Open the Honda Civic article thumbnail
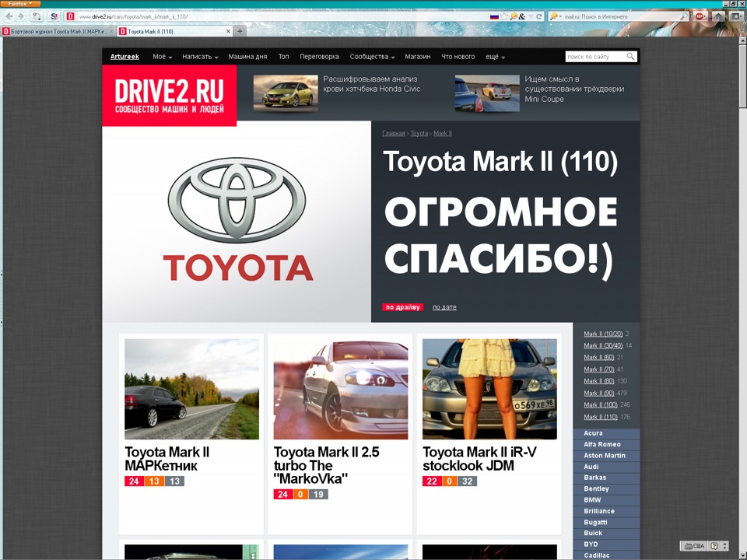The height and width of the screenshot is (560, 747). click(x=286, y=93)
